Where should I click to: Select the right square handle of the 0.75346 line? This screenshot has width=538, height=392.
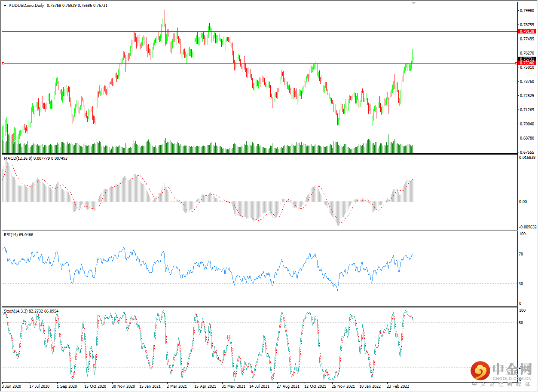(516, 63)
